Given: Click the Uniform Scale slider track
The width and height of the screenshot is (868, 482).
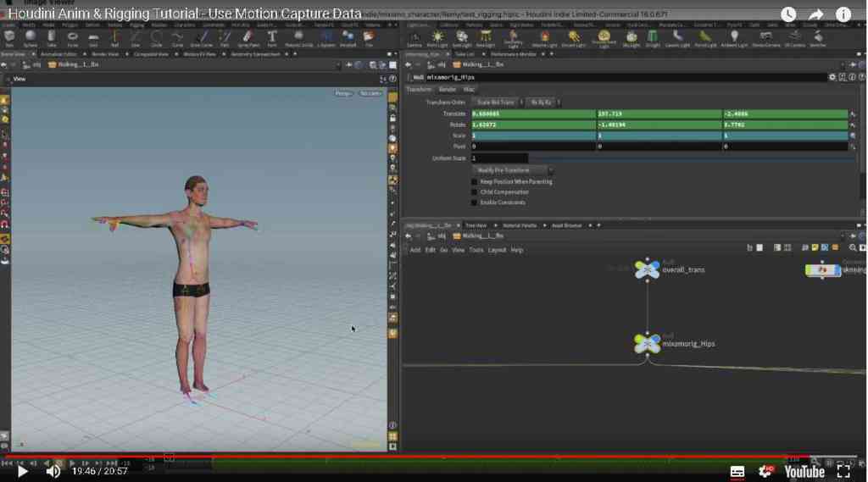Looking at the screenshot, I should (692, 158).
